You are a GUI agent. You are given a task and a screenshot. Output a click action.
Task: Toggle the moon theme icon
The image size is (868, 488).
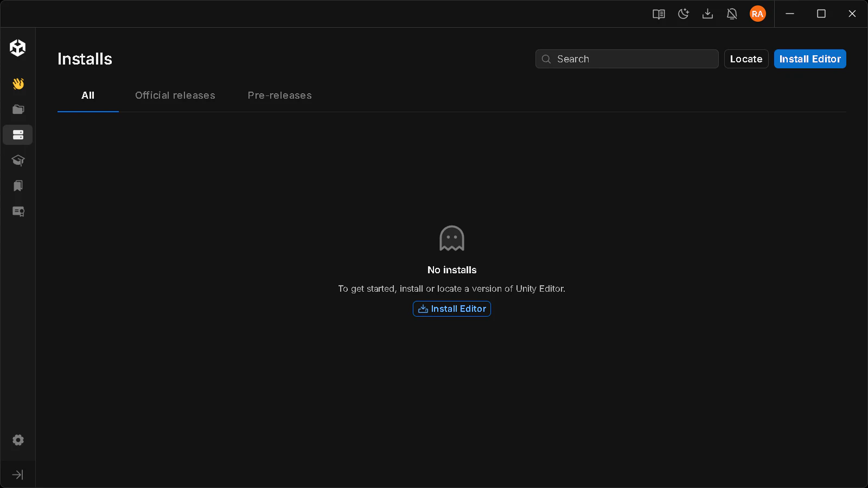684,14
